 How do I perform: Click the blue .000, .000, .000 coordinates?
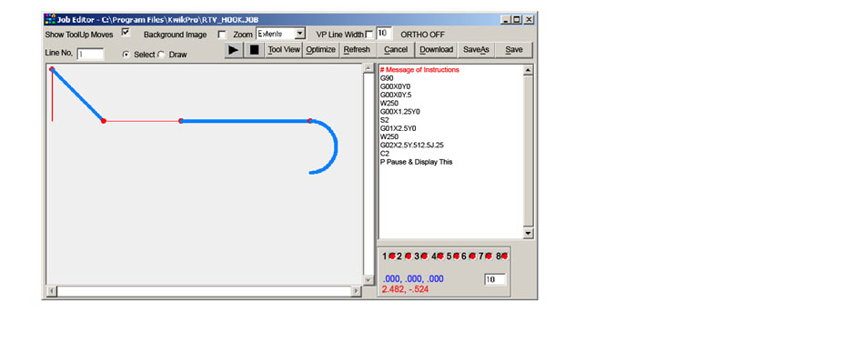[x=413, y=279]
